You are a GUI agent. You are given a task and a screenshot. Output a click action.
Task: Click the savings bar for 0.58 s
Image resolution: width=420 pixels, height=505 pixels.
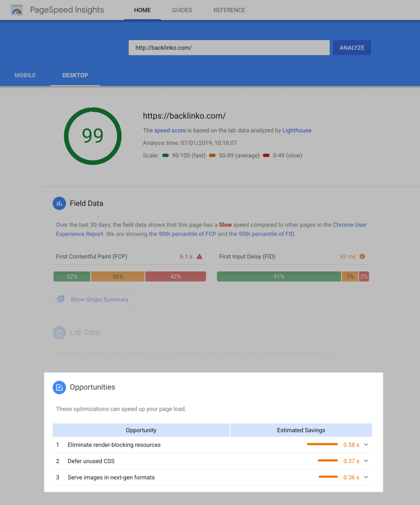coord(322,444)
